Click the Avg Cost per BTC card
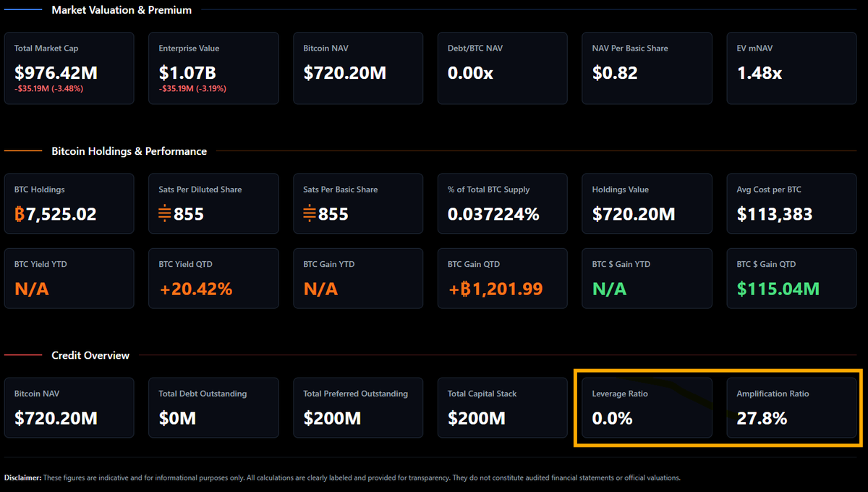The image size is (868, 492). point(791,203)
